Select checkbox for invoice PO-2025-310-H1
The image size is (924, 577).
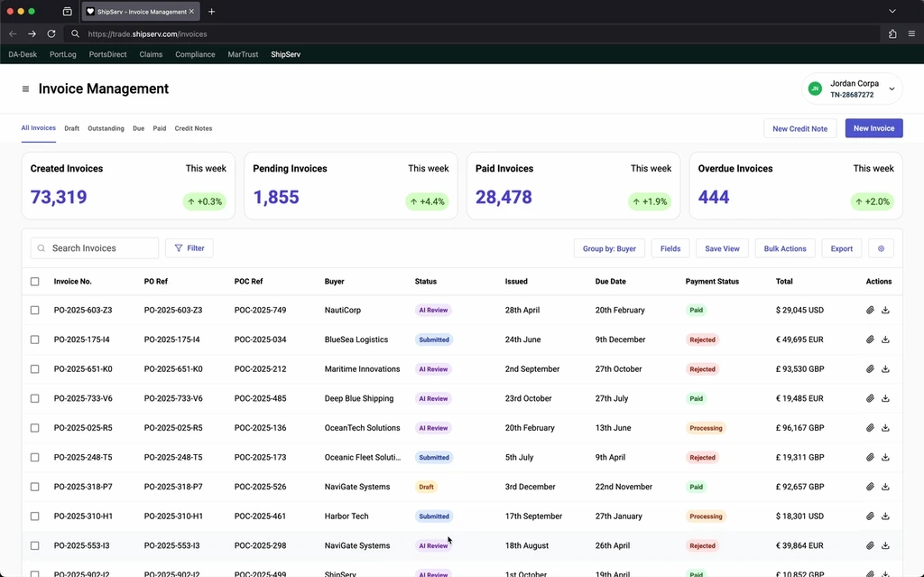35,517
